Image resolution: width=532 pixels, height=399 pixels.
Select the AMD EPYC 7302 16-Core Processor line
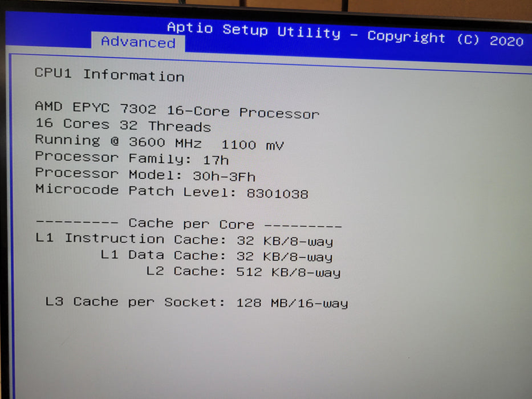177,111
